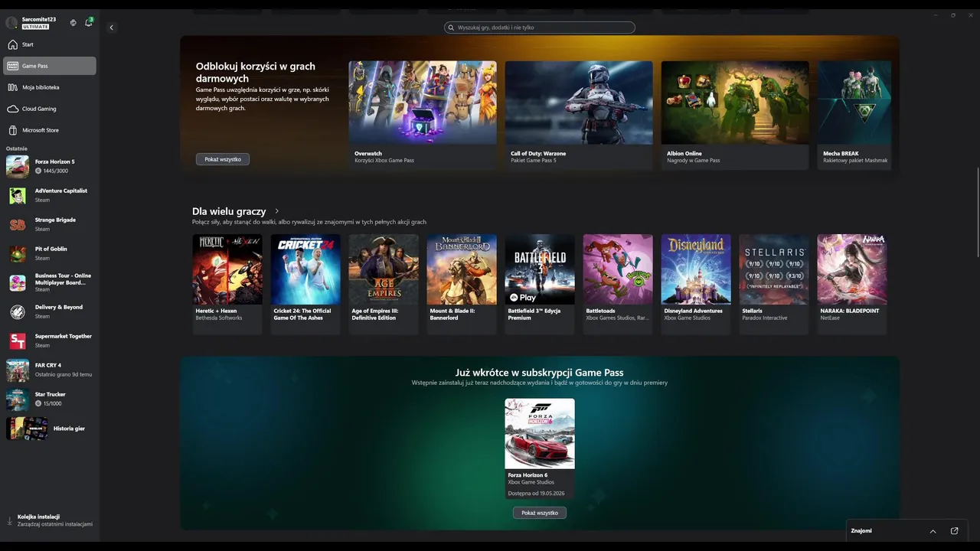Open the Heretic + Hexen game tile
Screen dimensions: 980x551
tap(227, 284)
